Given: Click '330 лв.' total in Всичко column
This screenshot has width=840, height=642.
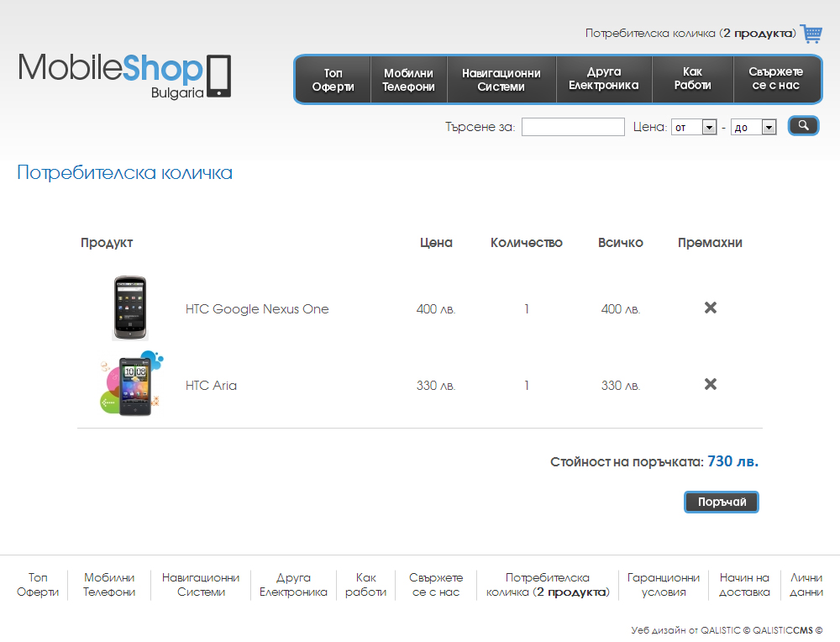Looking at the screenshot, I should [x=621, y=386].
